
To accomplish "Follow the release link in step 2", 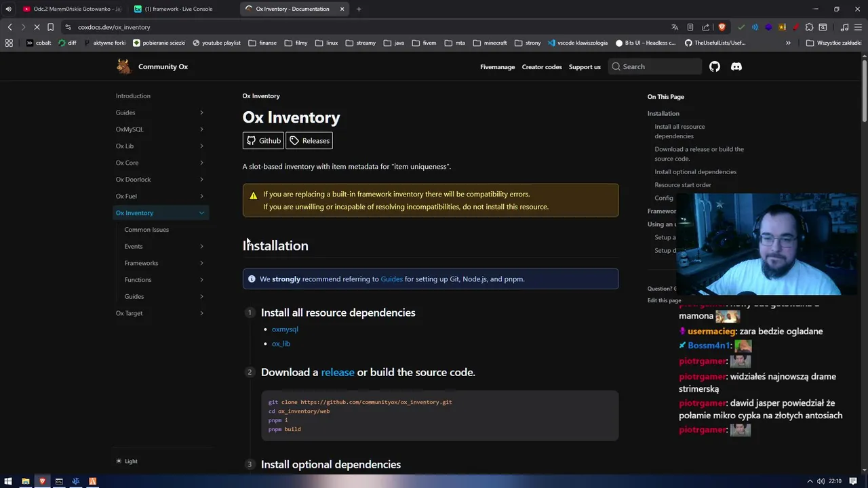I will pyautogui.click(x=338, y=372).
